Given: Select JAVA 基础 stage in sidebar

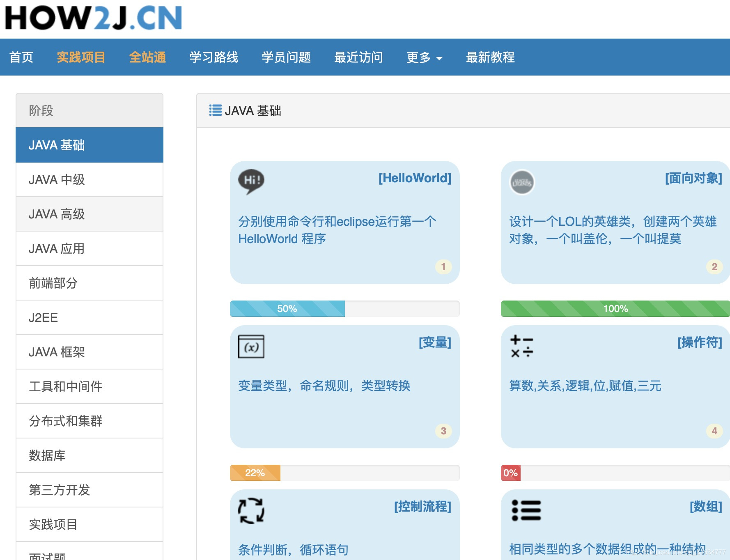Looking at the screenshot, I should click(x=90, y=145).
